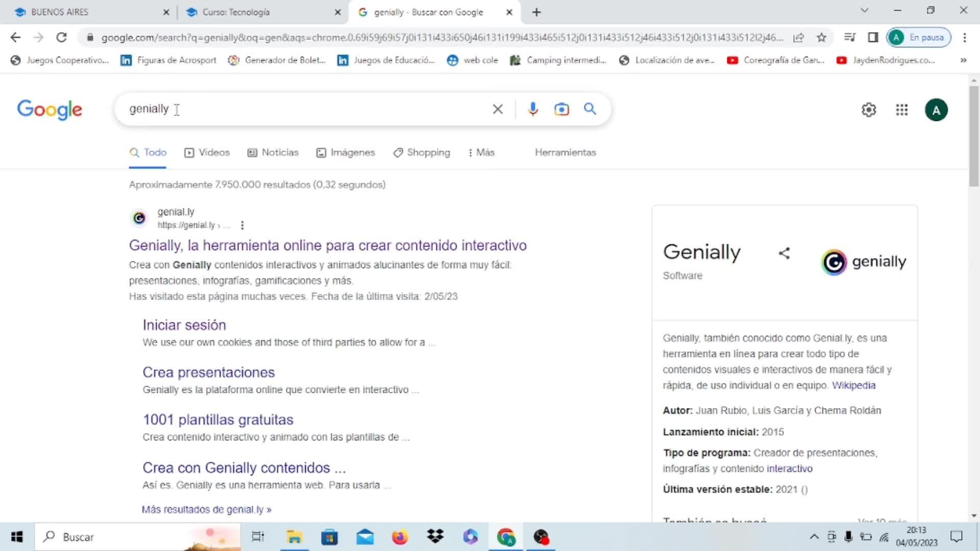Click the voice search microphone icon
This screenshot has height=551, width=980.
[x=533, y=109]
